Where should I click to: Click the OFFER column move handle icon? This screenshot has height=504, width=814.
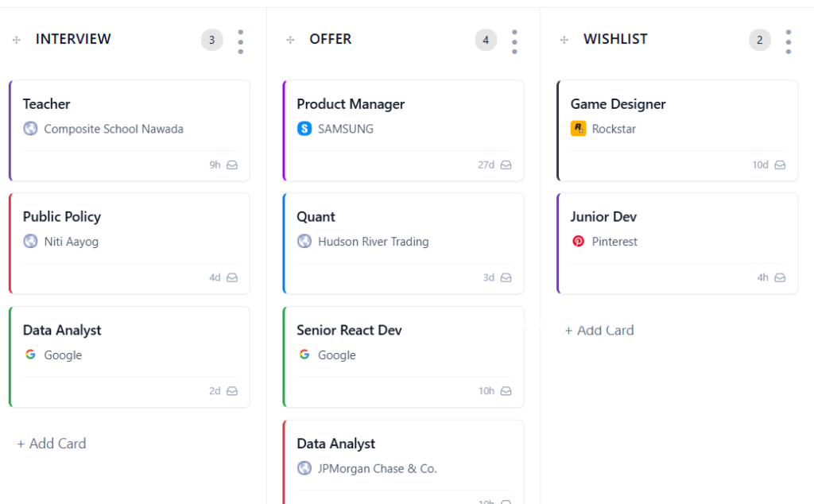(290, 40)
